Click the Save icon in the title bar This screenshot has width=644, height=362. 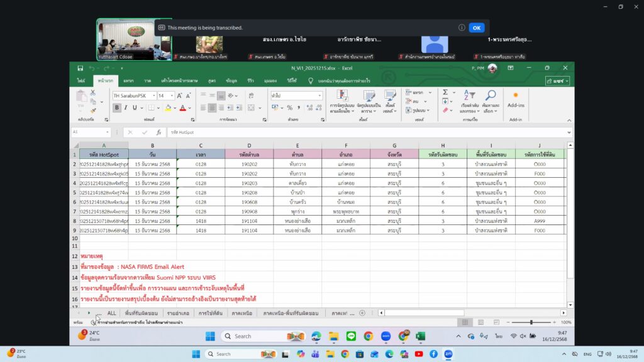tap(80, 68)
